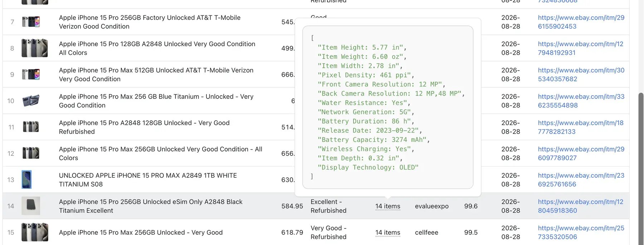Viewport: 644px width, 245px height.
Task: Click the row number 14 cell
Action: (x=11, y=206)
